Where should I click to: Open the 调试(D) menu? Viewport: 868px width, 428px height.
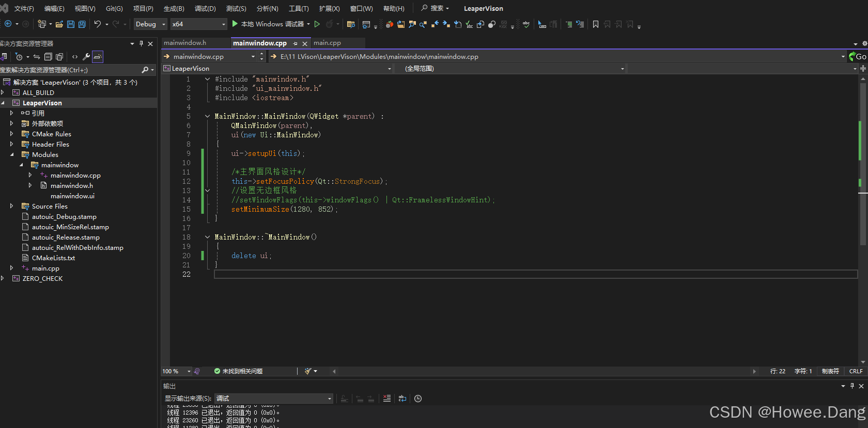(x=205, y=9)
